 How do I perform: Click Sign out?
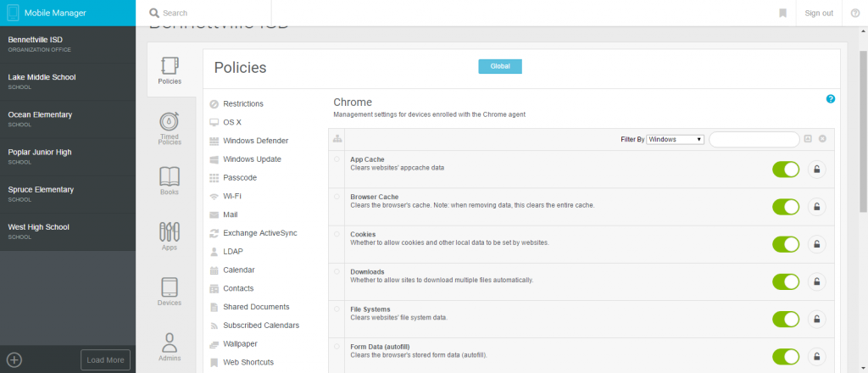[819, 14]
